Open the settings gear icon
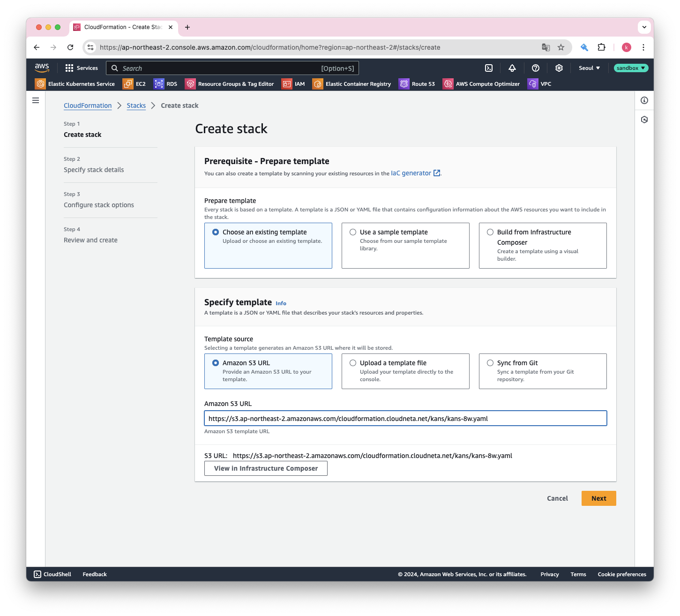The height and width of the screenshot is (616, 680). pyautogui.click(x=559, y=68)
